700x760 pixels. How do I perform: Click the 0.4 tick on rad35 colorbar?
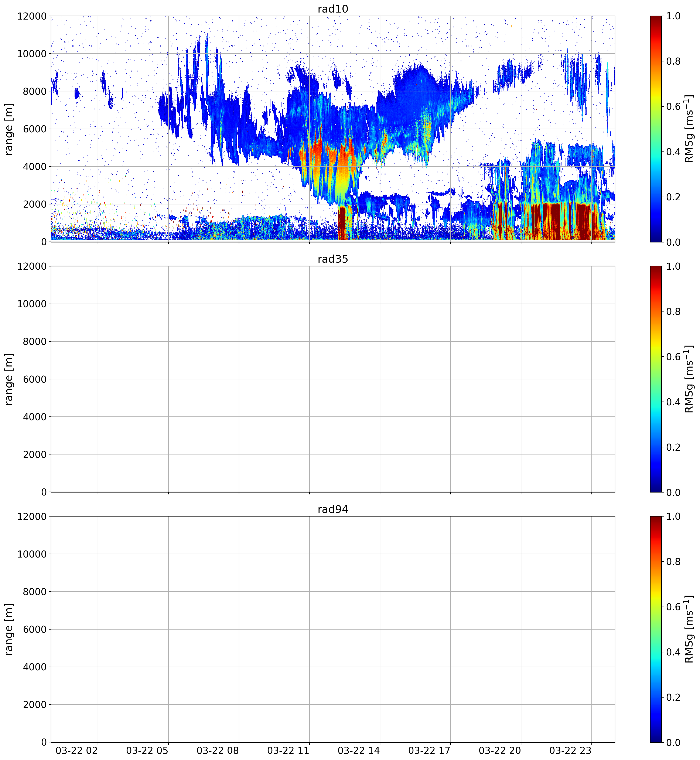[x=673, y=402]
